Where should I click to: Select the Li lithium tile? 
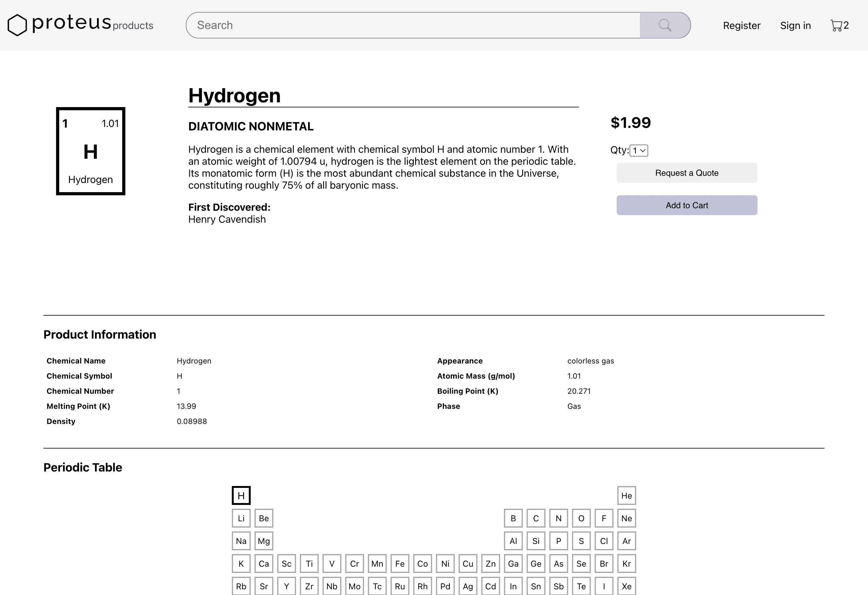(x=241, y=518)
